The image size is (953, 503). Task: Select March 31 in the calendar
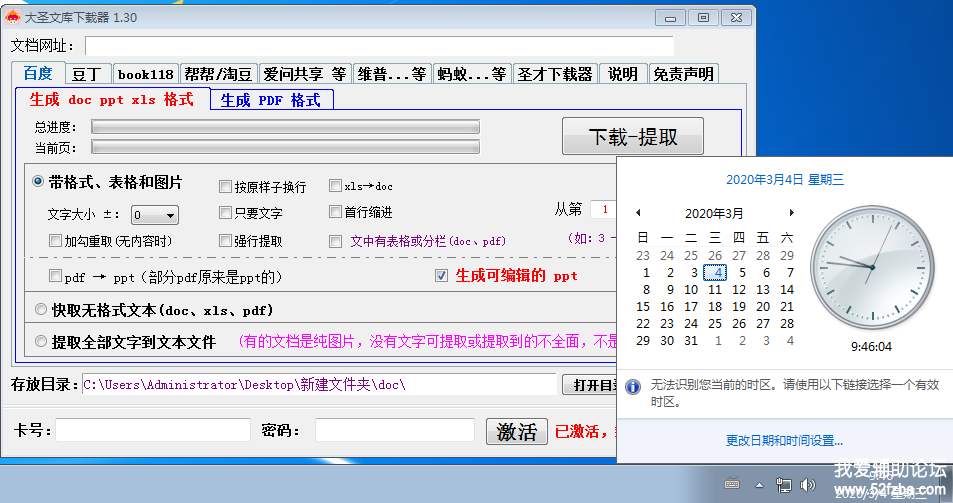point(691,341)
